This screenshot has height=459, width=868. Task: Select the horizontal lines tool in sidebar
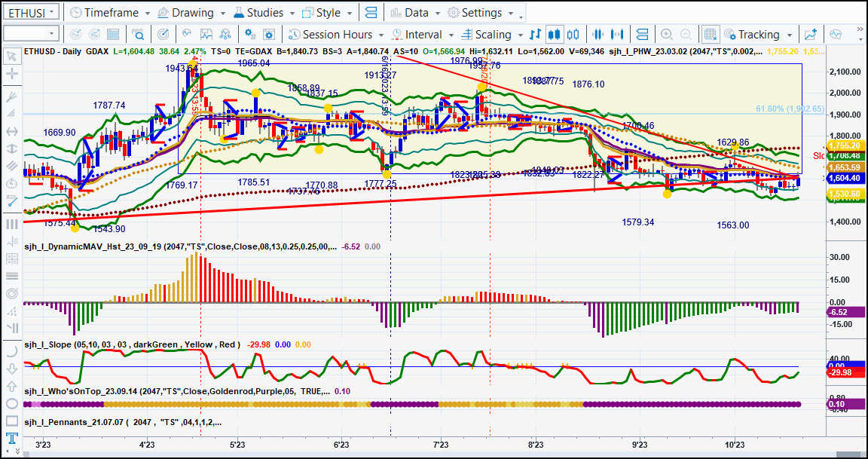[11, 276]
